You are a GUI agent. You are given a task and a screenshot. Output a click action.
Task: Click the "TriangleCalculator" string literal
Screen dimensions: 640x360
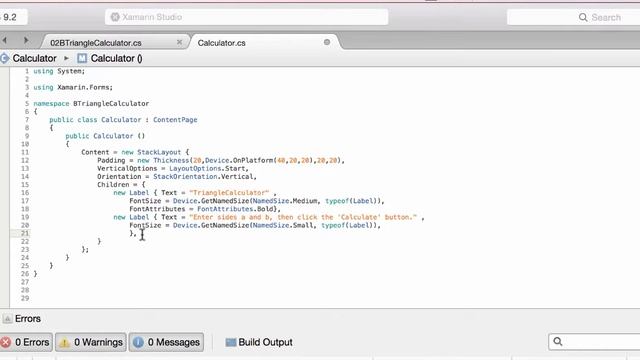[x=229, y=192]
